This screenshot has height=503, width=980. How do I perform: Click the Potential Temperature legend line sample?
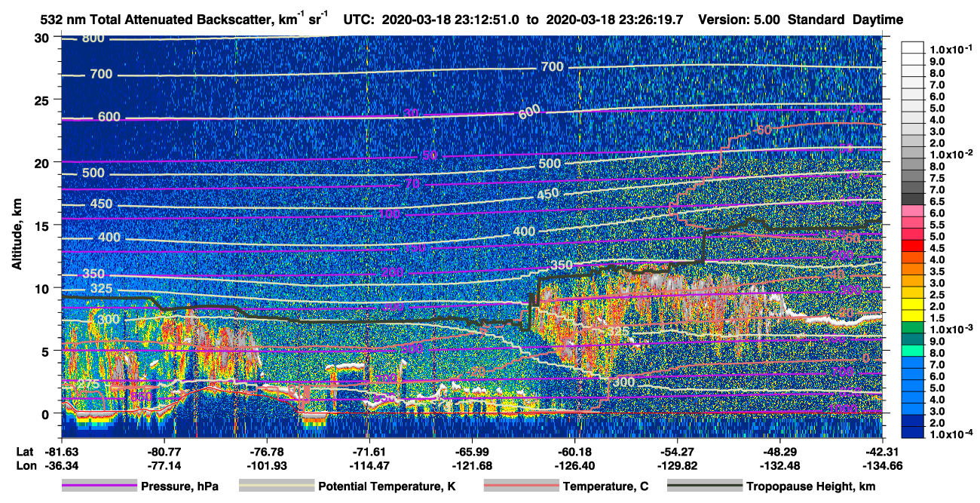coord(276,486)
